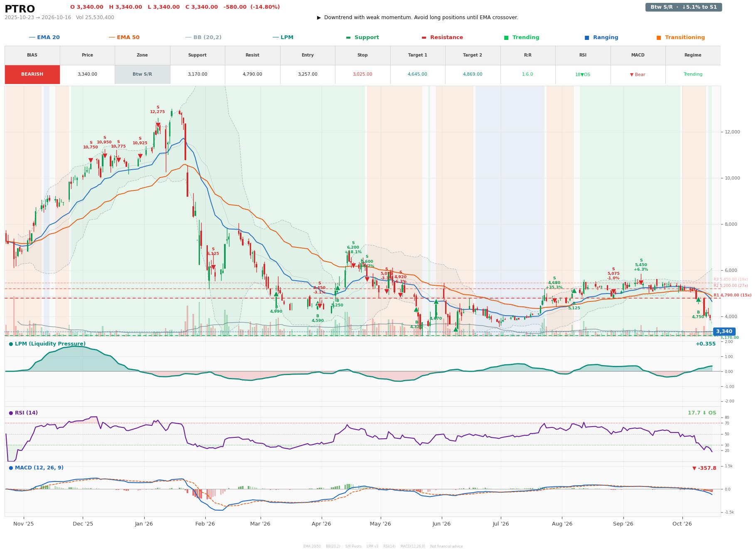The height and width of the screenshot is (553, 756).
Task: Select the Entry column header
Action: tap(308, 55)
